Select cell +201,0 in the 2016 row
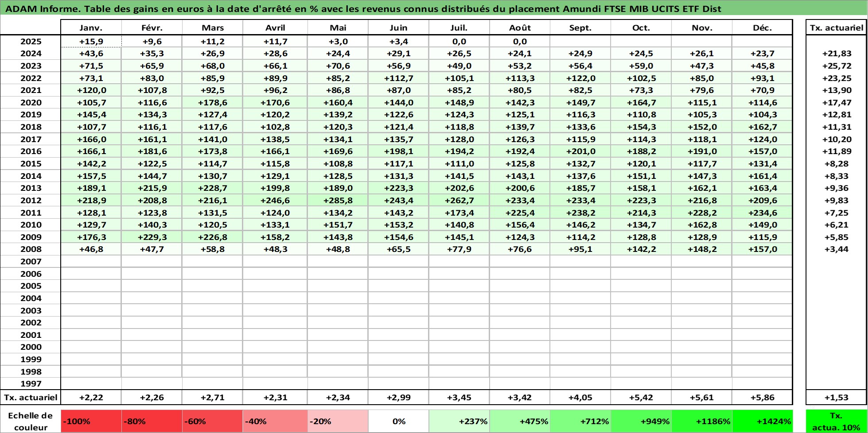 [x=580, y=151]
